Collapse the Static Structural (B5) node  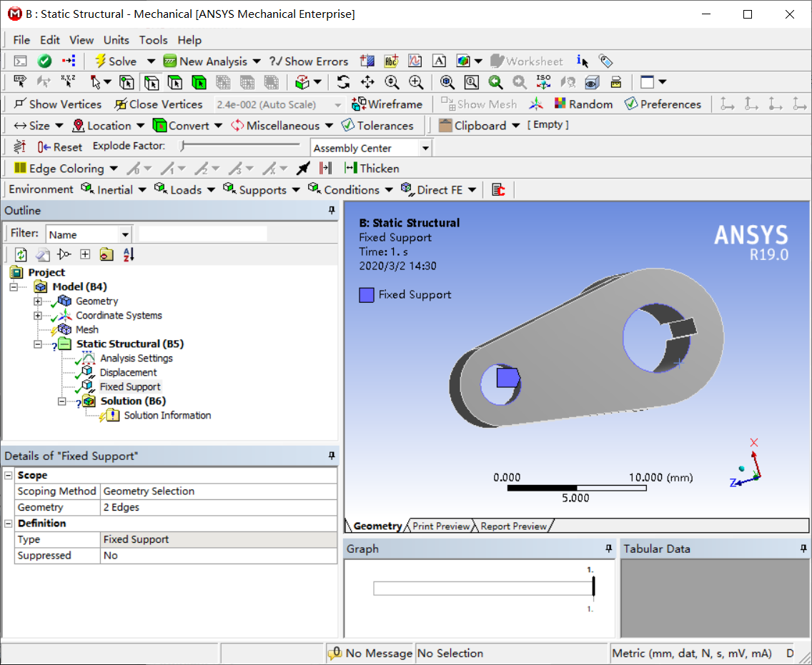pos(38,344)
